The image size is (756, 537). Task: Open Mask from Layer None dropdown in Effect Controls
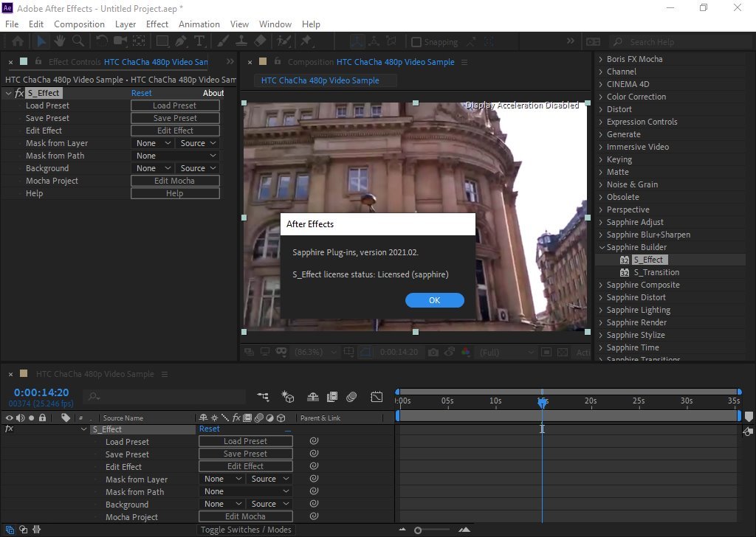[x=153, y=143]
